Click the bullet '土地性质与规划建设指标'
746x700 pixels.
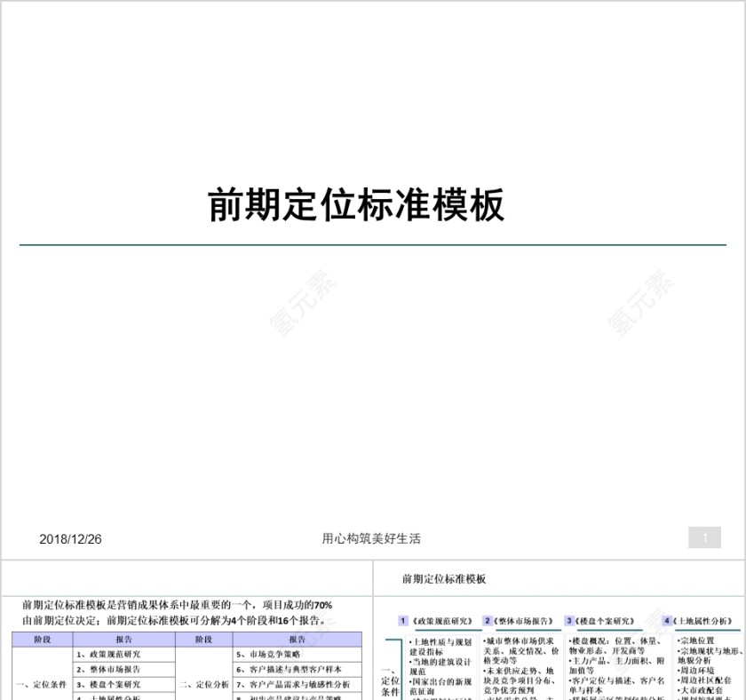(x=440, y=647)
